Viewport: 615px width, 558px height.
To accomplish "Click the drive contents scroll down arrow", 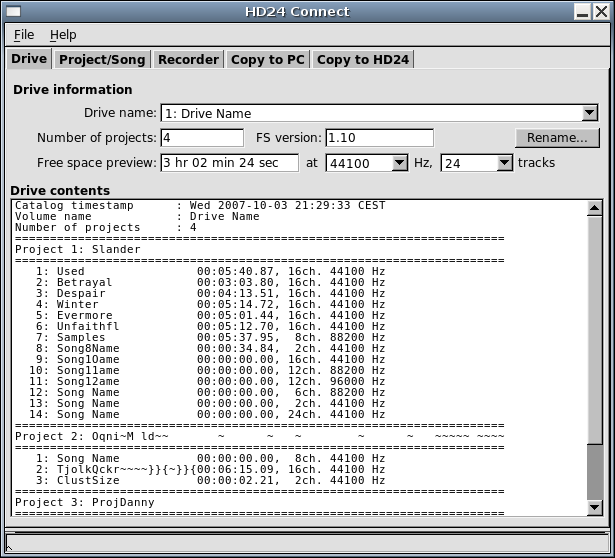I will pos(594,506).
